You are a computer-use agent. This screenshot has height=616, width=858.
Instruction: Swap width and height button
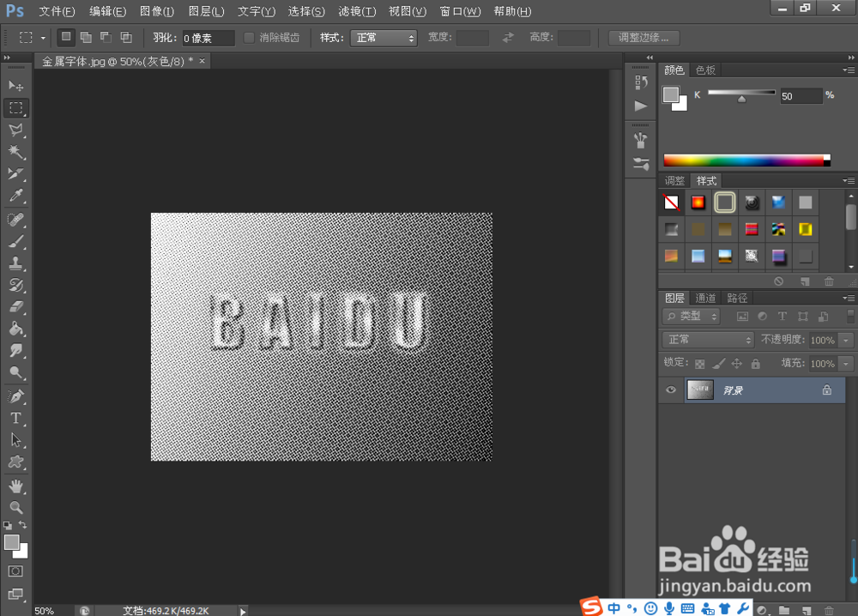[508, 37]
